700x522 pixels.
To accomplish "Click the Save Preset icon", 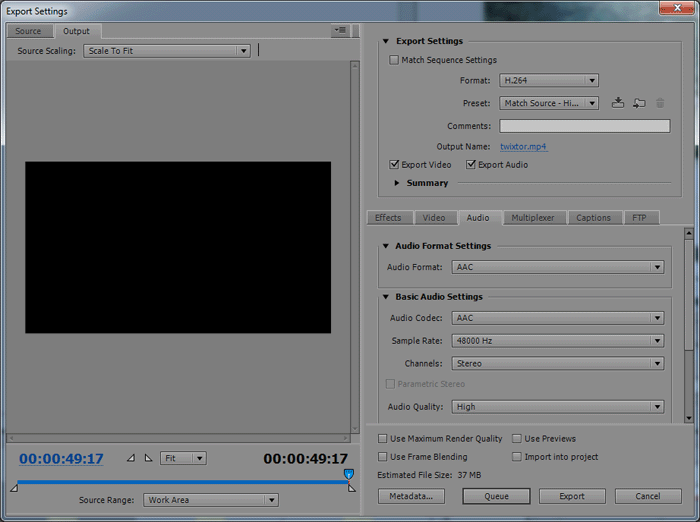I will tap(618, 103).
